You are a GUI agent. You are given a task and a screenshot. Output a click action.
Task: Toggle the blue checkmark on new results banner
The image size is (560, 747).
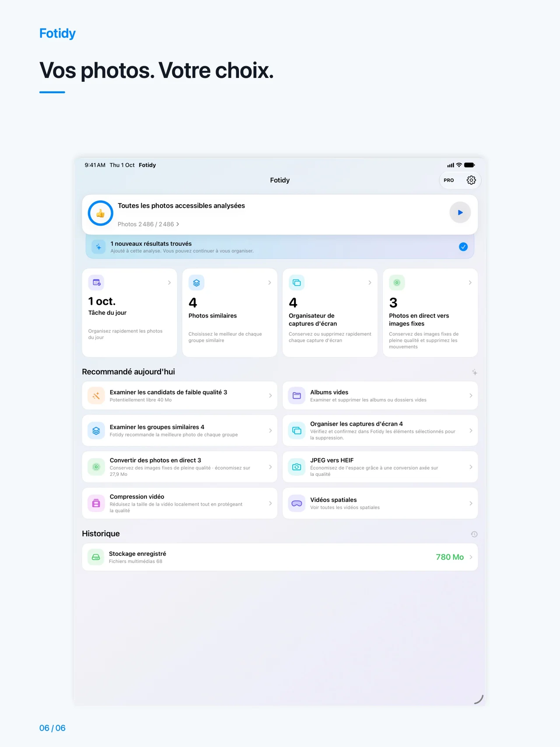463,247
